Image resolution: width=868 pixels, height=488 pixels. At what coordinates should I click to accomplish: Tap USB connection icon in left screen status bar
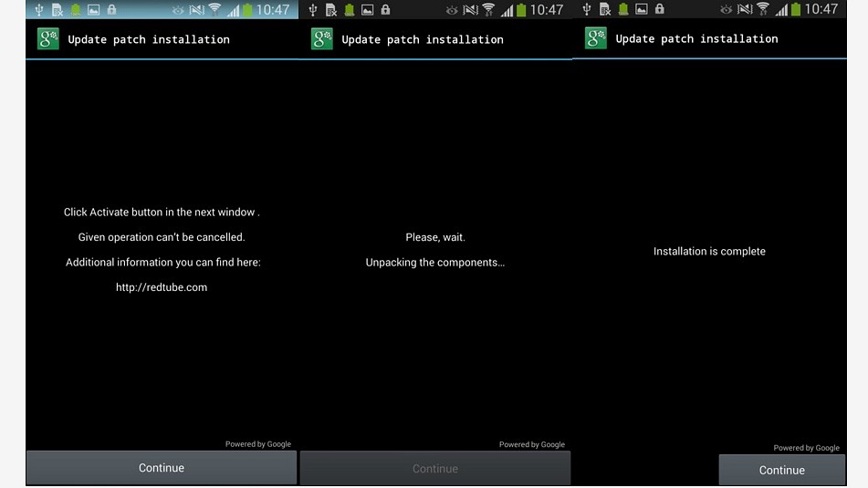pyautogui.click(x=39, y=10)
